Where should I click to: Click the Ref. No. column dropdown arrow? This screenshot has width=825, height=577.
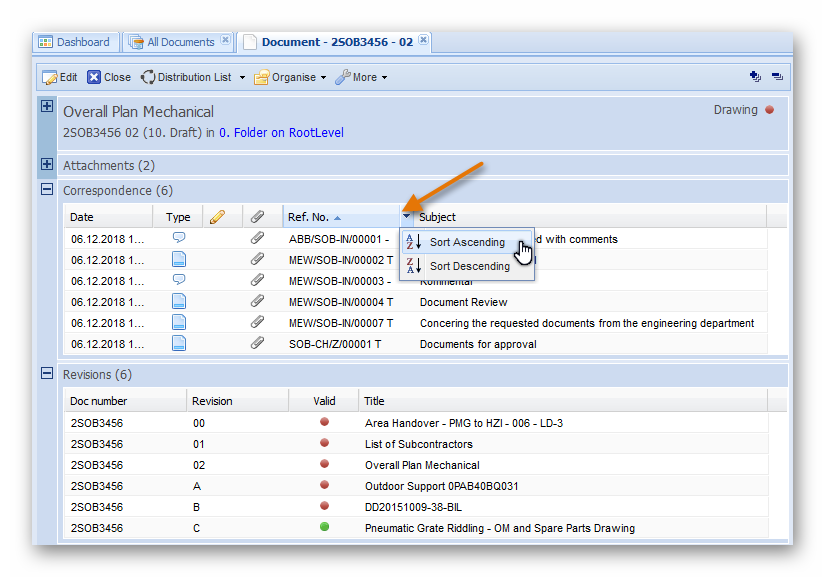(x=406, y=217)
